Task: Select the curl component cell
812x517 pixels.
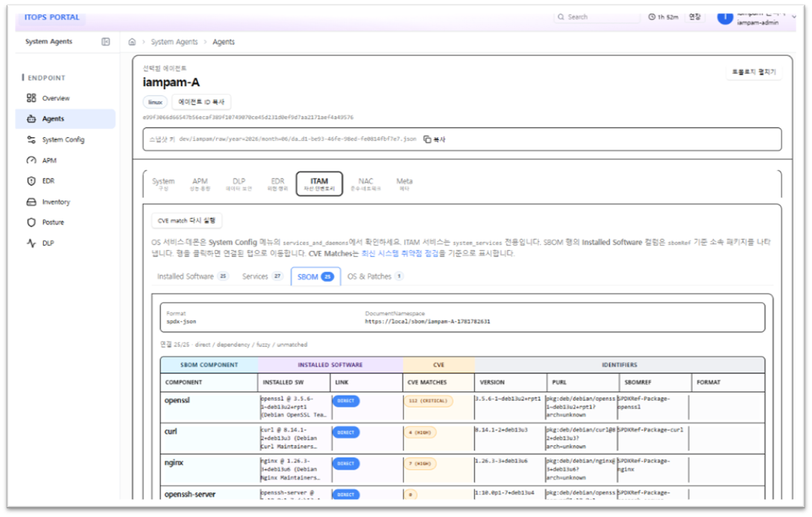Action: 210,438
